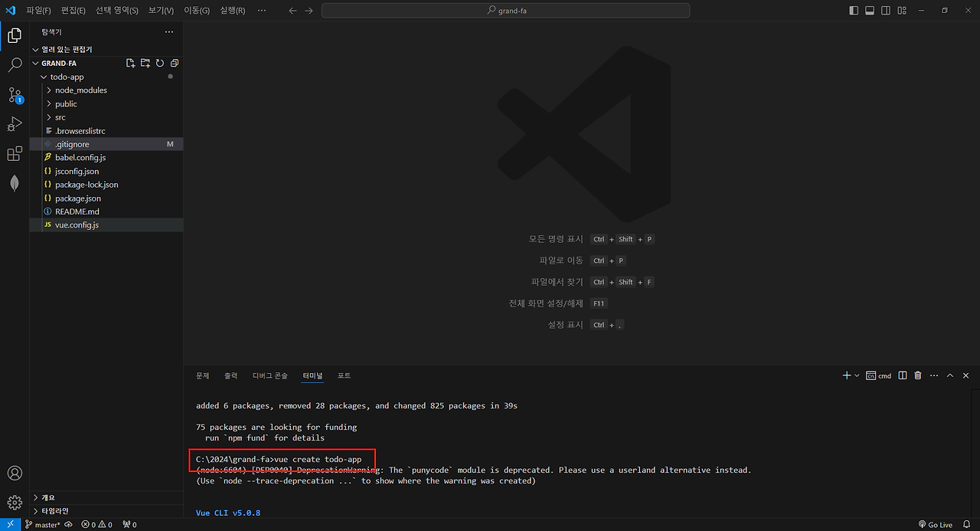Refresh the Explorer file tree
Viewport: 980px width, 531px height.
tap(160, 64)
